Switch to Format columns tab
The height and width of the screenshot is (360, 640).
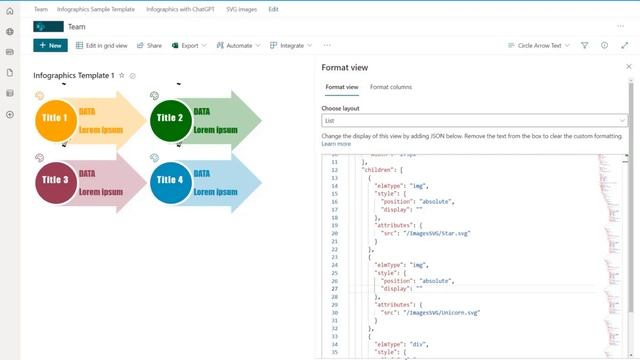point(391,87)
